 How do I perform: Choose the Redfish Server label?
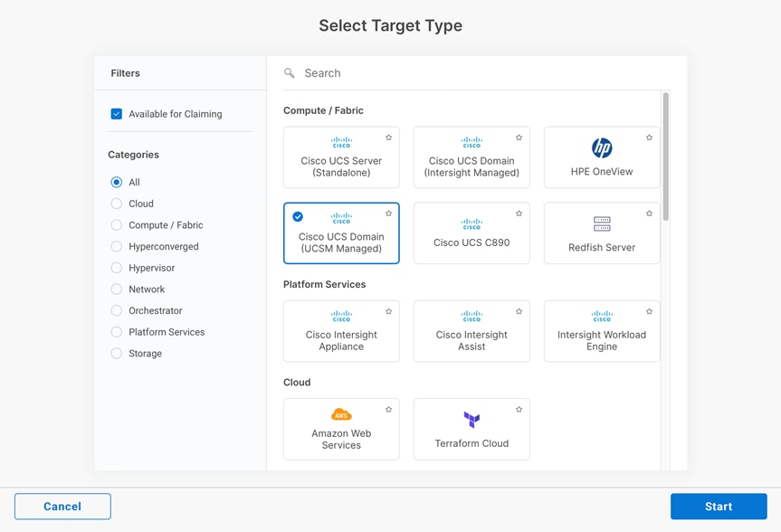pos(602,248)
